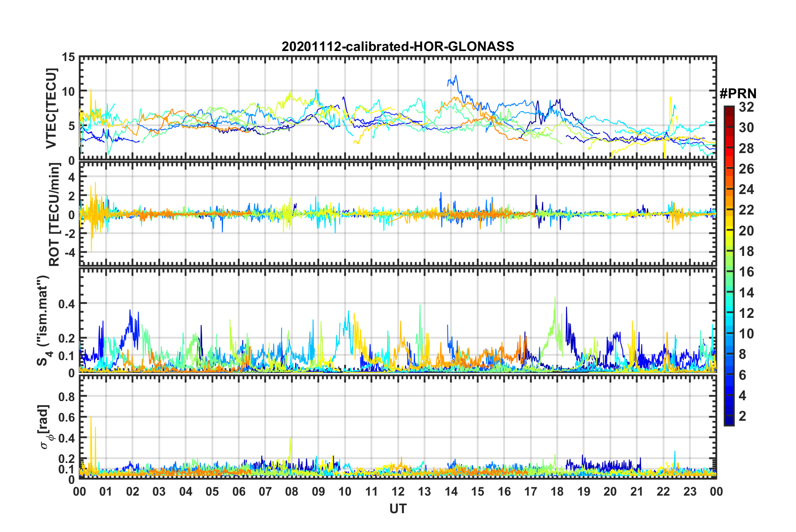The image size is (796, 532).
Task: Click colorbar tick label 32
Action: (746, 107)
